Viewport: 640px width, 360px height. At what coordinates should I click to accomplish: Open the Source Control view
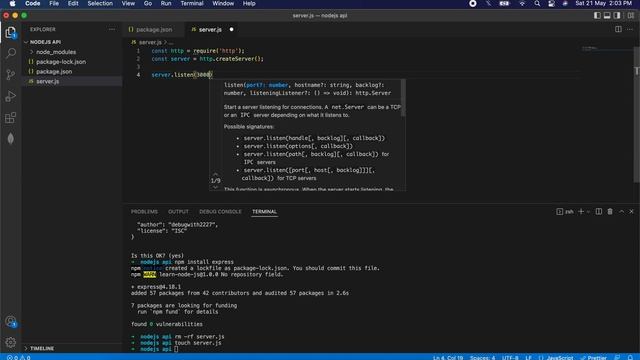click(11, 74)
